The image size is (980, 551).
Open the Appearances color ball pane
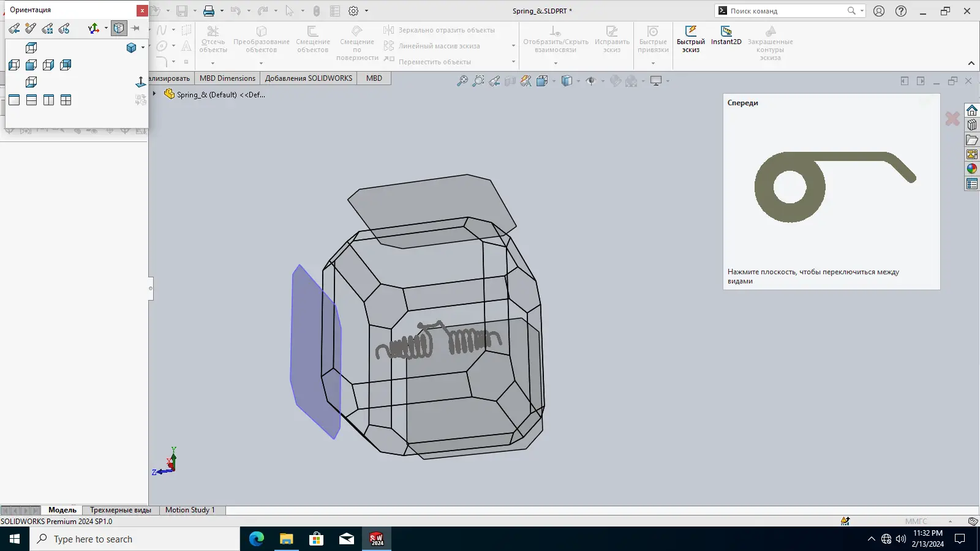coord(972,169)
